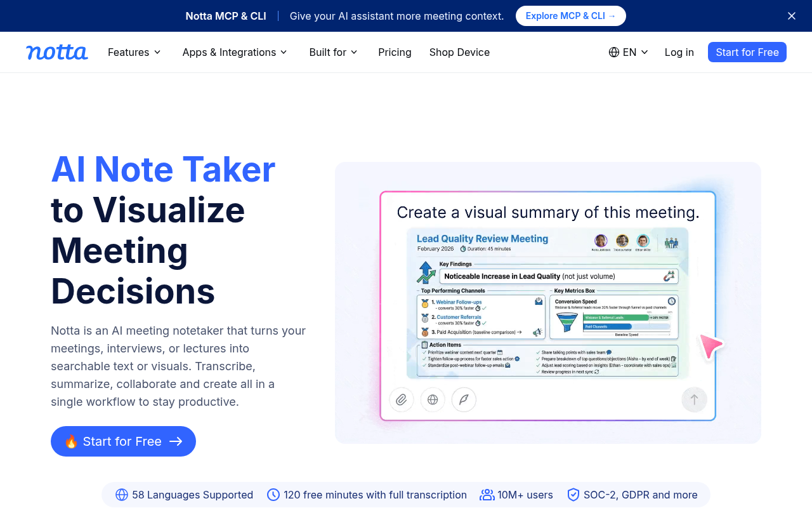Expand the Features dropdown menu

point(134,52)
